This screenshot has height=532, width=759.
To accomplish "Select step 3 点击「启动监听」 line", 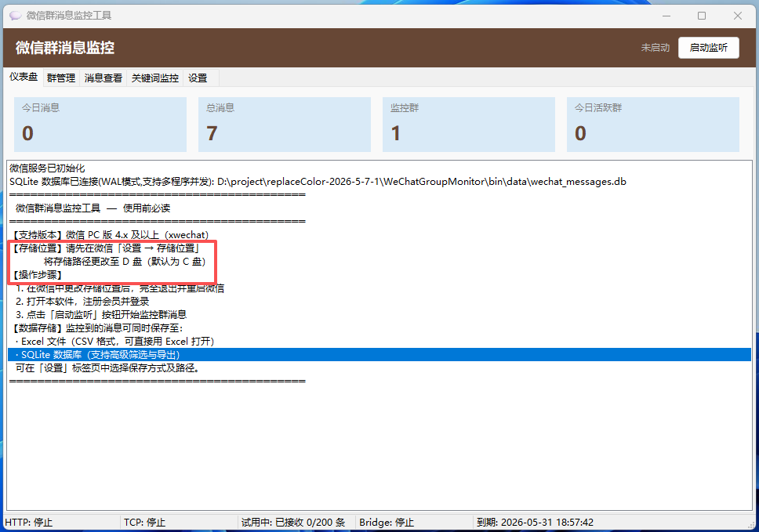I will pyautogui.click(x=379, y=315).
